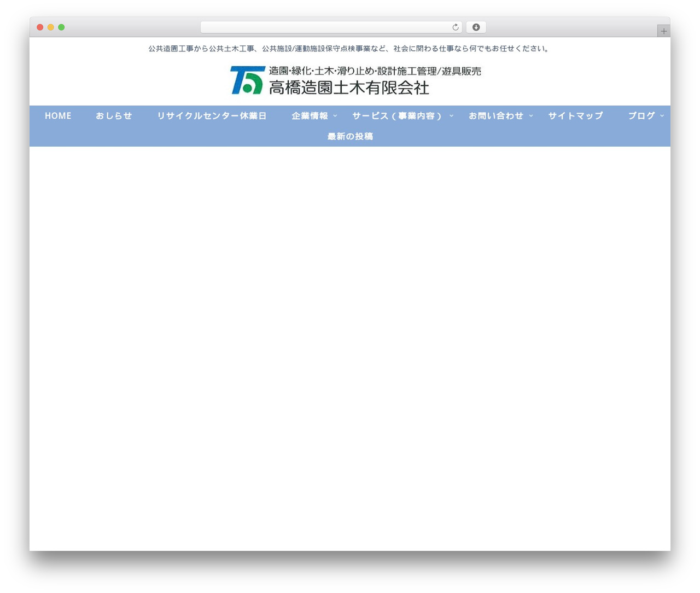
Task: Open リサイクルセンター休業日 menu item
Action: pos(212,116)
